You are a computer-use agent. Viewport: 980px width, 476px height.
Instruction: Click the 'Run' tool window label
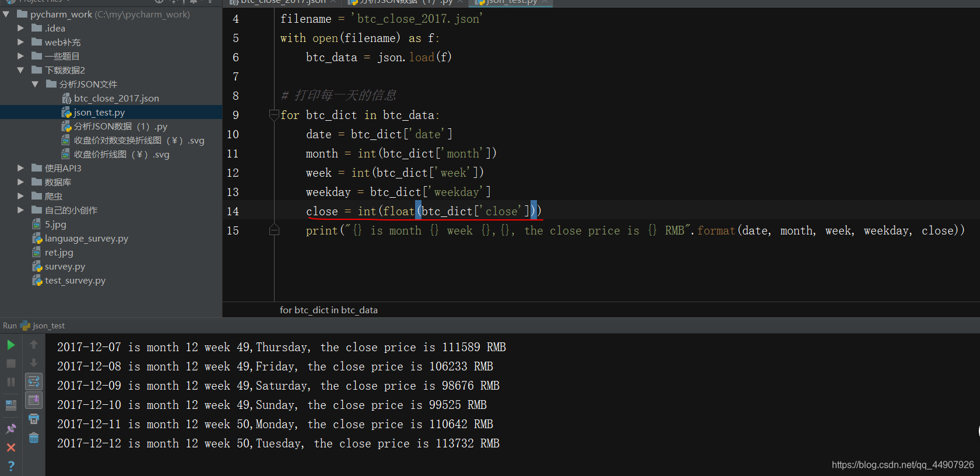coord(10,325)
